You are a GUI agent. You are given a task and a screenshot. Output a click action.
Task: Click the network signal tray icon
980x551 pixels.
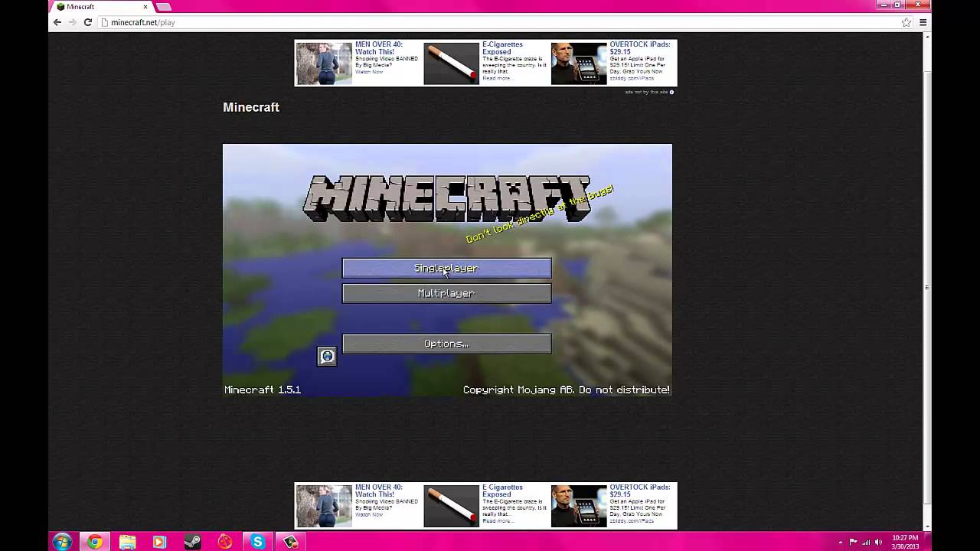[x=866, y=542]
